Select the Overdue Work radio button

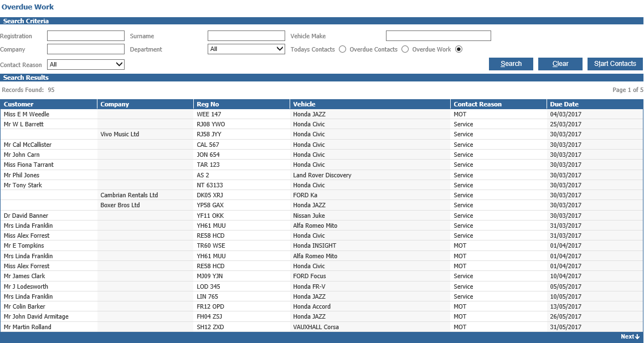[x=458, y=49]
